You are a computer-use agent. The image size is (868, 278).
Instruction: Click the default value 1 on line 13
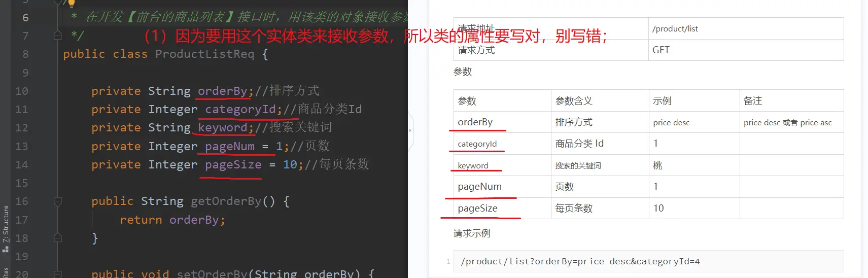pos(279,146)
